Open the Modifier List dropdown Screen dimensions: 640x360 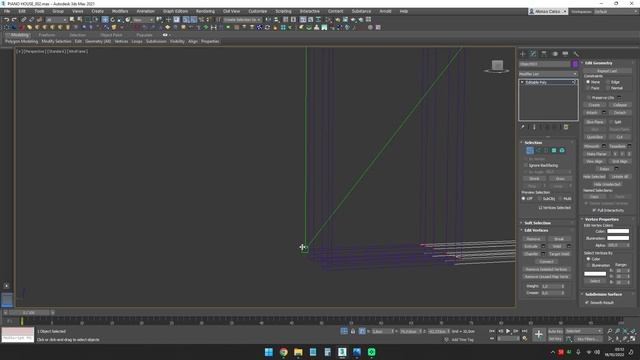click(548, 74)
